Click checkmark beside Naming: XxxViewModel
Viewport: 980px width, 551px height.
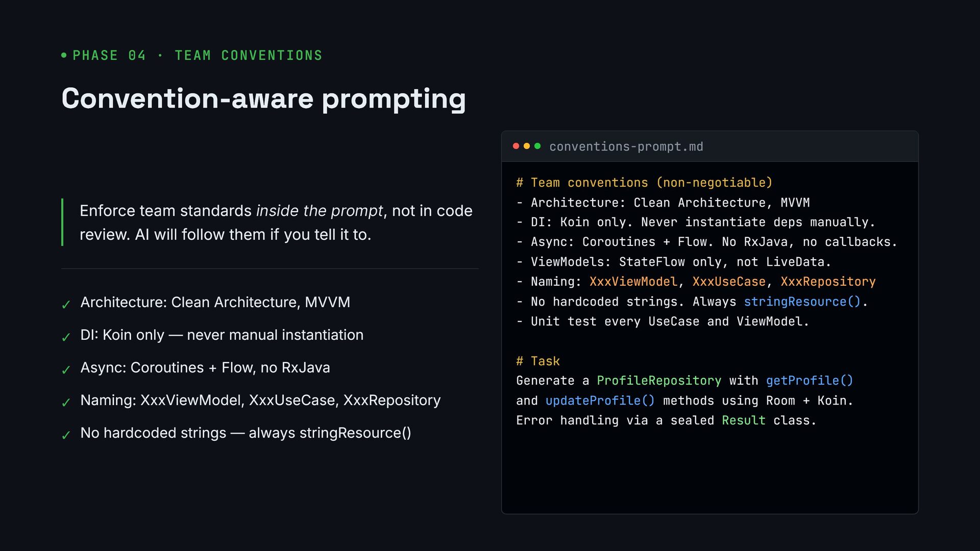click(66, 403)
